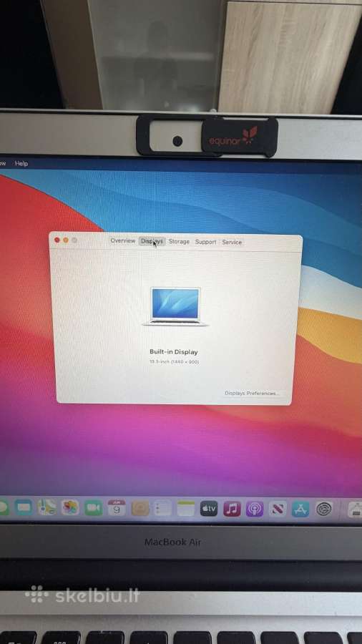Open the Mail app in the Dock
The height and width of the screenshot is (644, 362).
(x=24, y=507)
